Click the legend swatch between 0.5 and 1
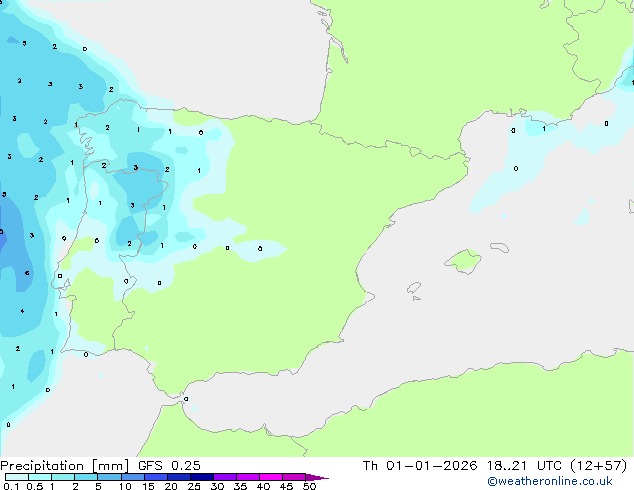 (x=40, y=477)
